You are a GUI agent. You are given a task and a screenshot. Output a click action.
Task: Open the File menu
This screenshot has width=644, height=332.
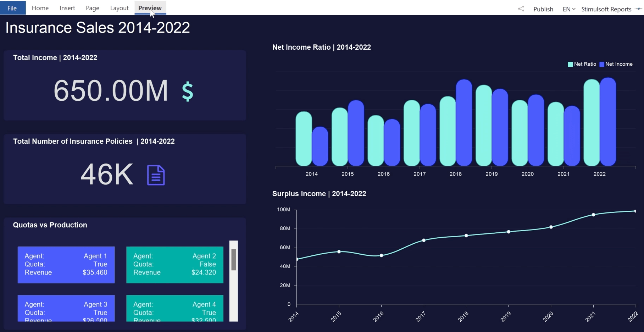tap(12, 8)
